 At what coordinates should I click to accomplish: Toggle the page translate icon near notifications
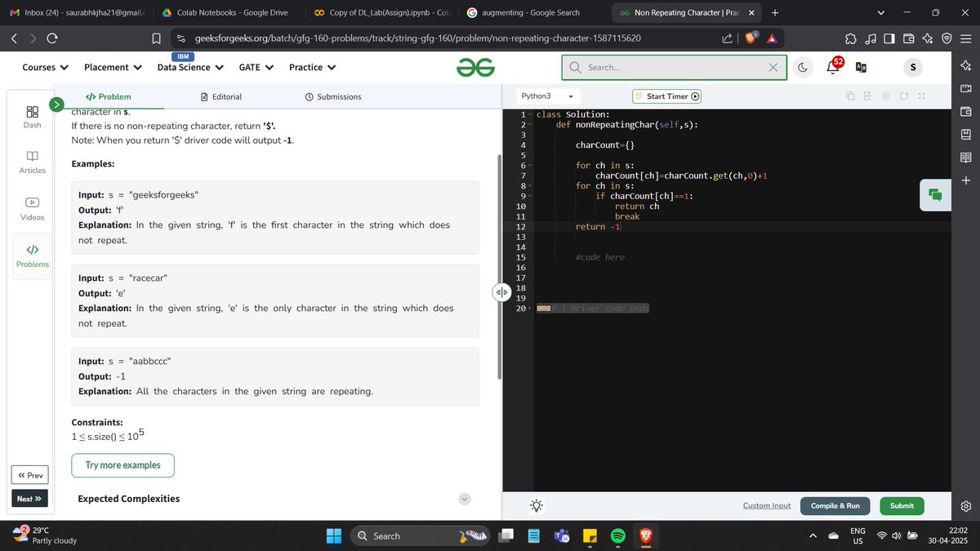[861, 67]
